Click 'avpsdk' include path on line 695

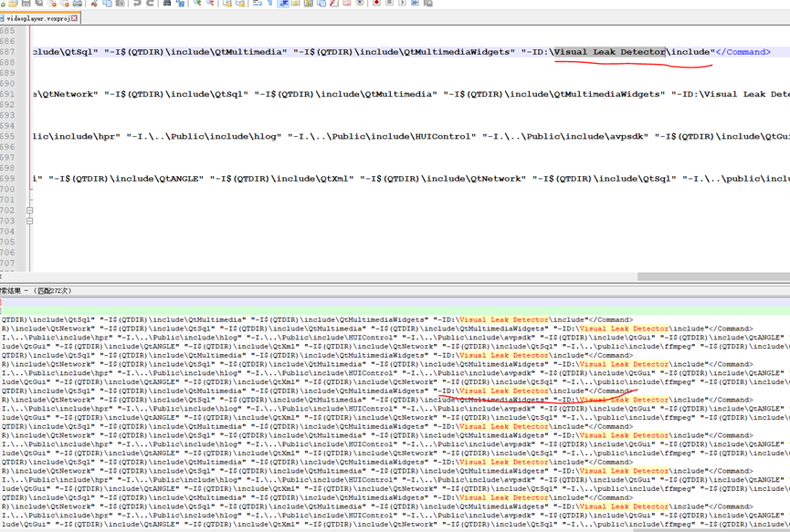(626, 136)
